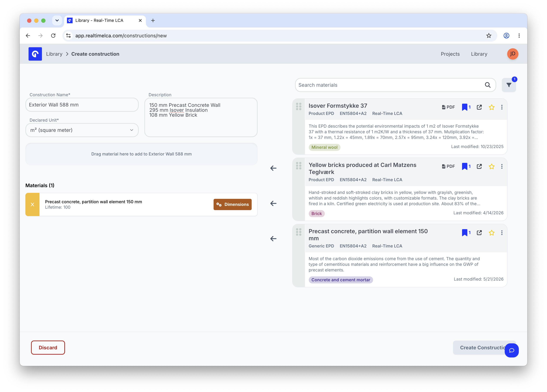Viewport: 547px width, 392px height.
Task: Open PDF for Yellow bricks material
Action: pos(448,166)
